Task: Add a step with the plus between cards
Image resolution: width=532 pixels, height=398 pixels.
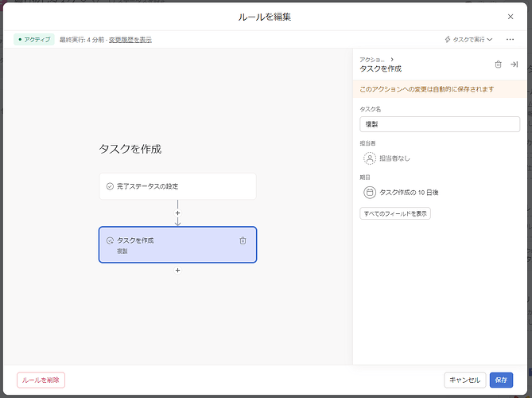Action: 178,213
